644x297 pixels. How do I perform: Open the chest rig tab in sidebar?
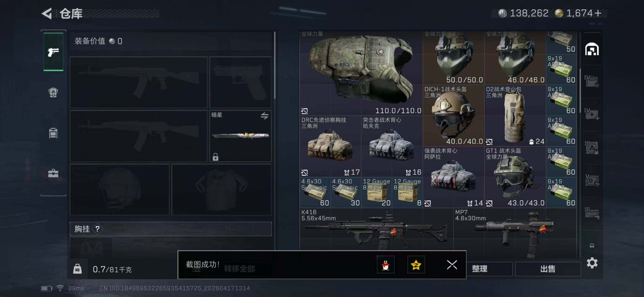(x=53, y=133)
